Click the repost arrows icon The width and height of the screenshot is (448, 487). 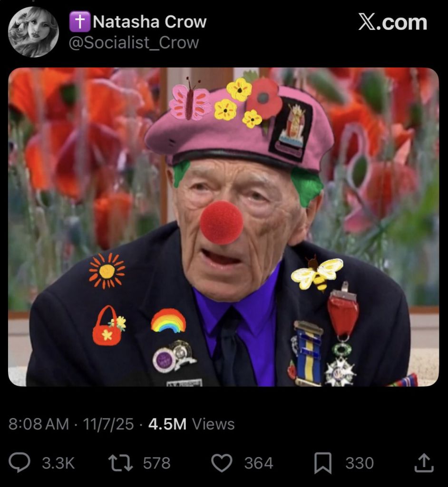(x=120, y=463)
